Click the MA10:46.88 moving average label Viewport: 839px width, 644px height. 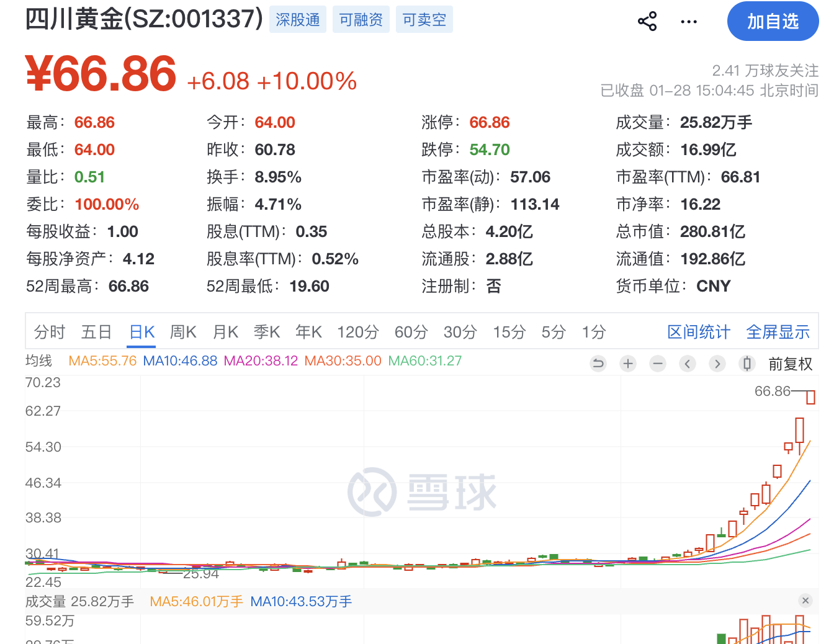click(x=180, y=361)
